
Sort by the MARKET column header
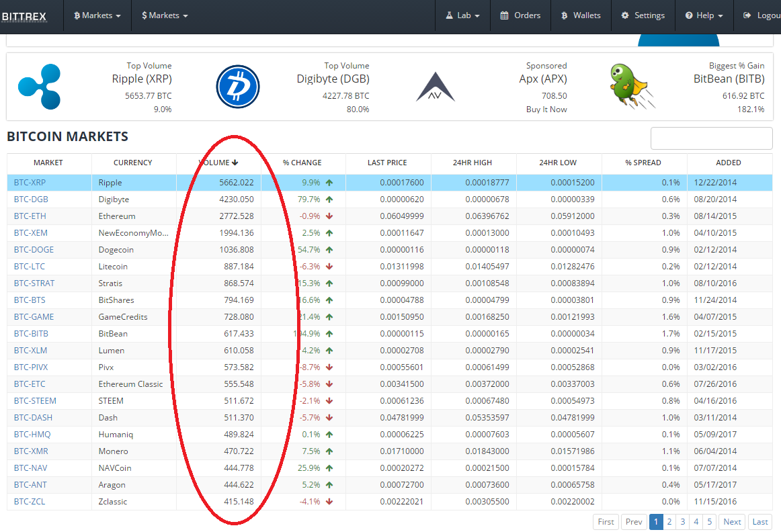click(48, 163)
